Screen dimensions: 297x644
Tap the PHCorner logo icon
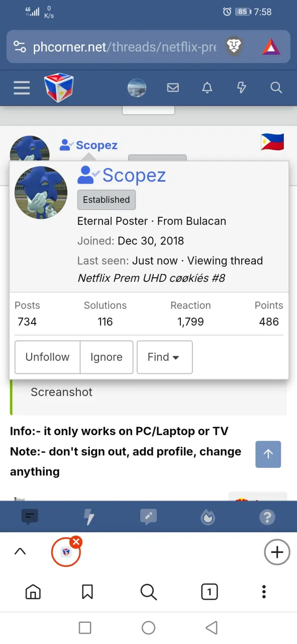[x=59, y=88]
